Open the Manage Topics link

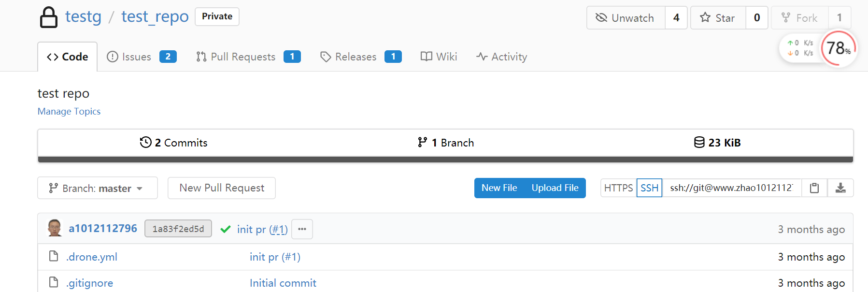click(x=69, y=111)
